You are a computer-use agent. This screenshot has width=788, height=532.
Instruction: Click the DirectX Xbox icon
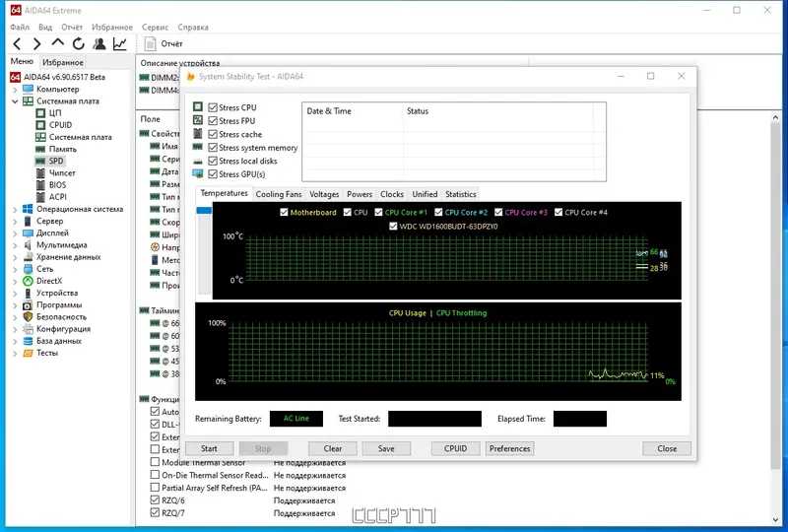(29, 281)
